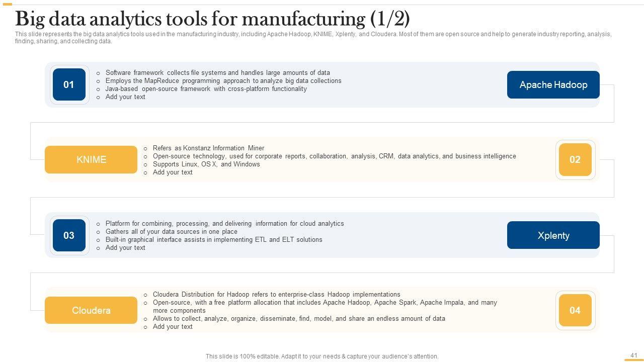This screenshot has height=362, width=644.
Task: Select the blue 03 number badge
Action: point(69,235)
